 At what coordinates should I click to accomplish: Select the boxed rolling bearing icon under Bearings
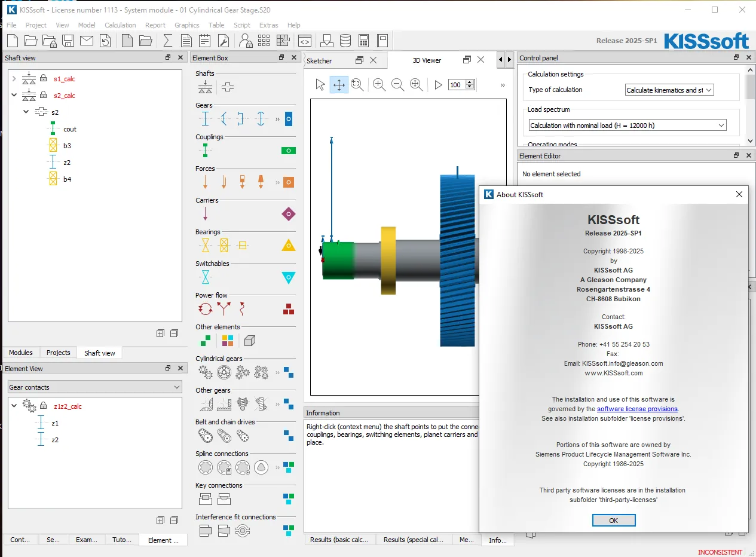(x=224, y=245)
